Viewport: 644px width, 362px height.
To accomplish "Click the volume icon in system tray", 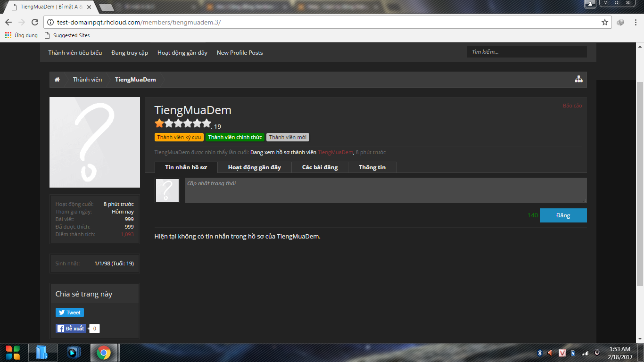I will [x=550, y=353].
